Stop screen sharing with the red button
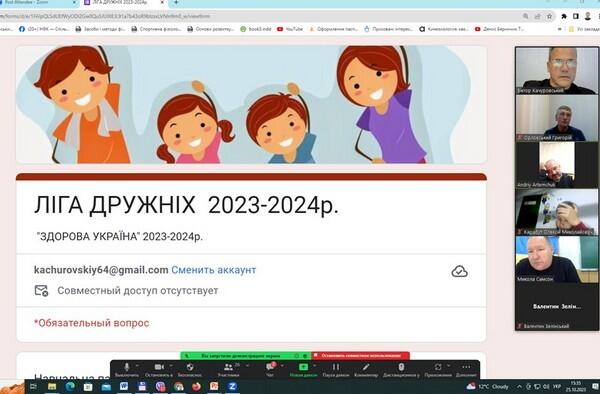This screenshot has height=394, width=600. [360, 356]
